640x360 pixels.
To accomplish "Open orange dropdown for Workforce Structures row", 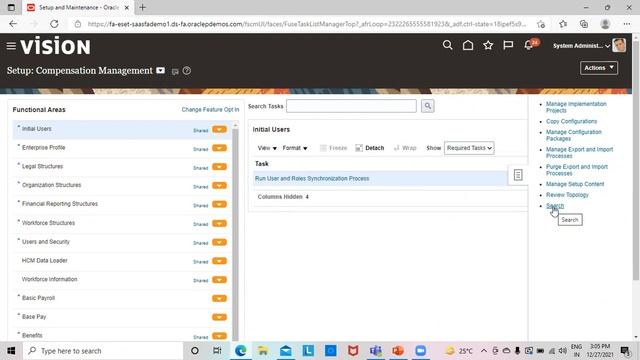I will [219, 224].
